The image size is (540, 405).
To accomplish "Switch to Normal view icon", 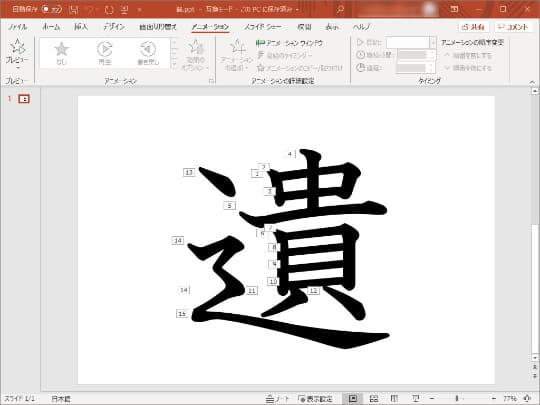I will [353, 399].
